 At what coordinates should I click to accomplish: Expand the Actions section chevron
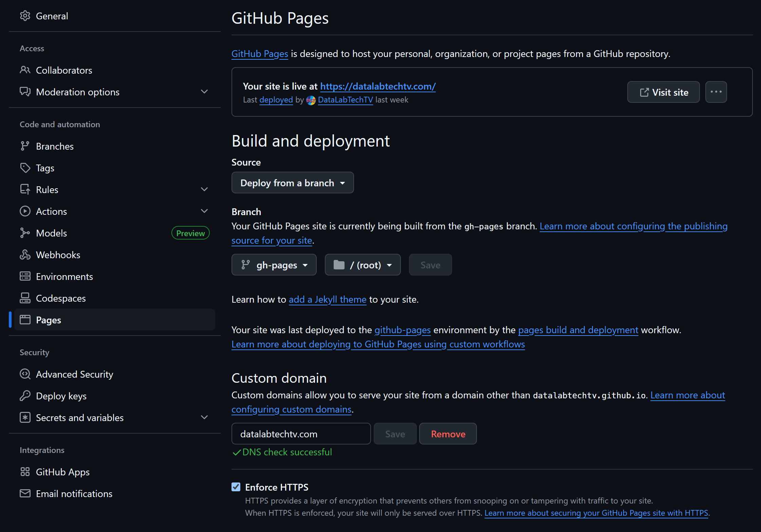click(x=204, y=211)
